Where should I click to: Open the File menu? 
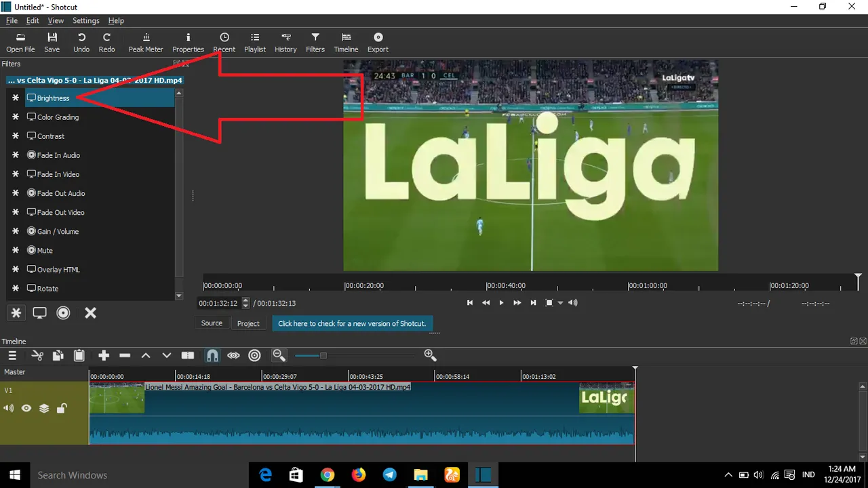tap(12, 21)
